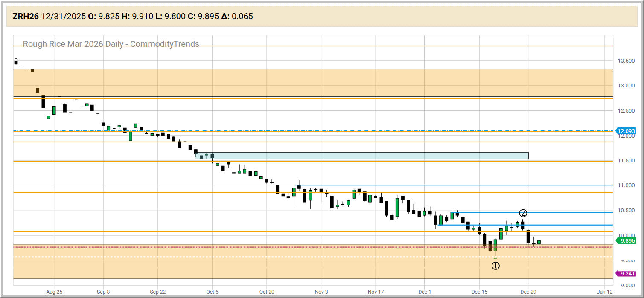Click the Aug 25 date axis label

54,292
